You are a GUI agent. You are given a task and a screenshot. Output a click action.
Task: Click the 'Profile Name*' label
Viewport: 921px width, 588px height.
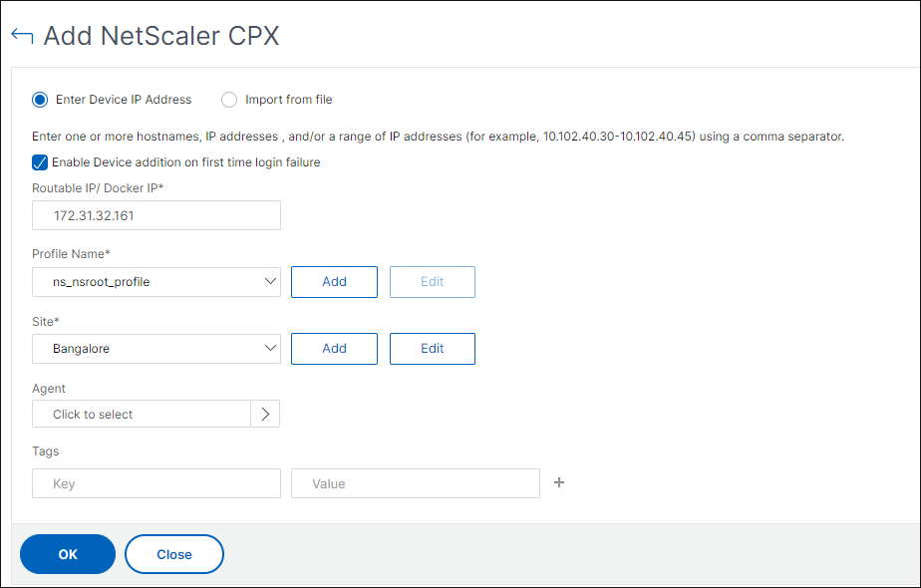coord(71,254)
